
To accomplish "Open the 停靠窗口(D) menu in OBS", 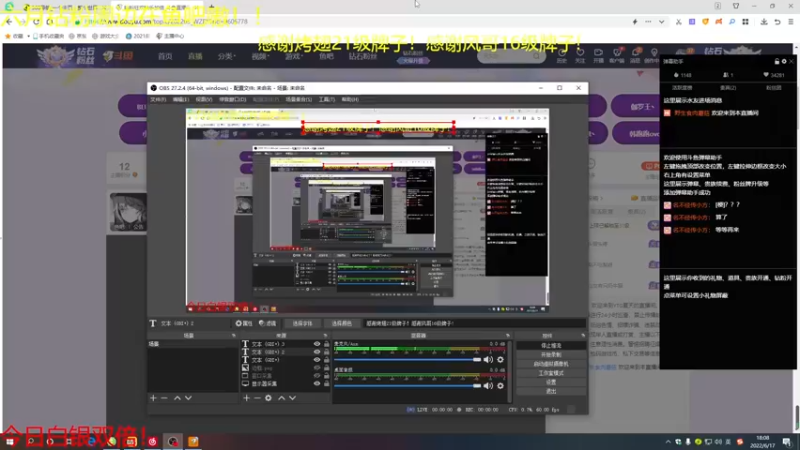I will (232, 99).
